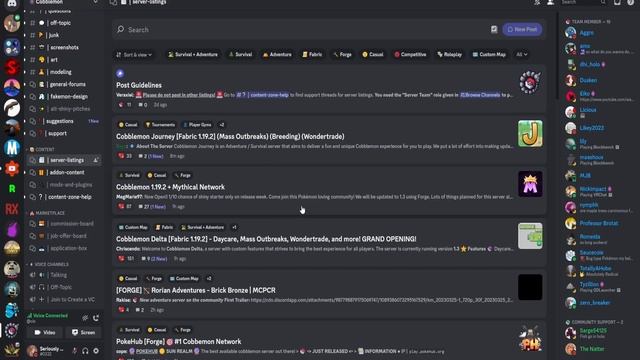Open the blue M server icon

tap(12, 147)
